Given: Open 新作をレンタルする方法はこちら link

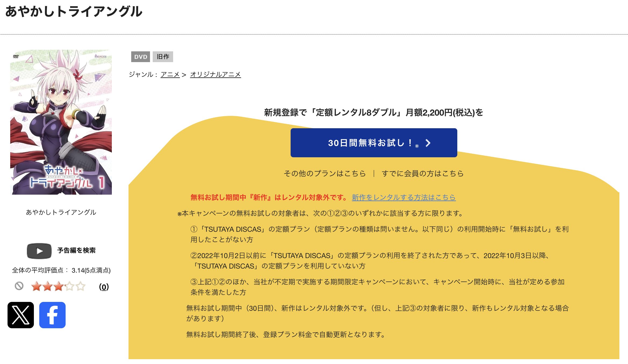Looking at the screenshot, I should [404, 197].
